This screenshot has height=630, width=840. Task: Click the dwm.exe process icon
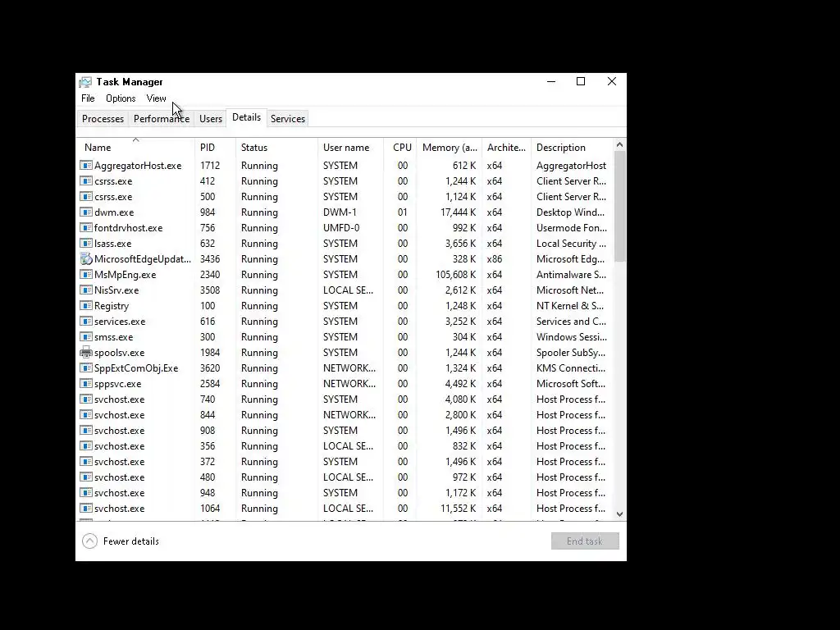coord(85,212)
